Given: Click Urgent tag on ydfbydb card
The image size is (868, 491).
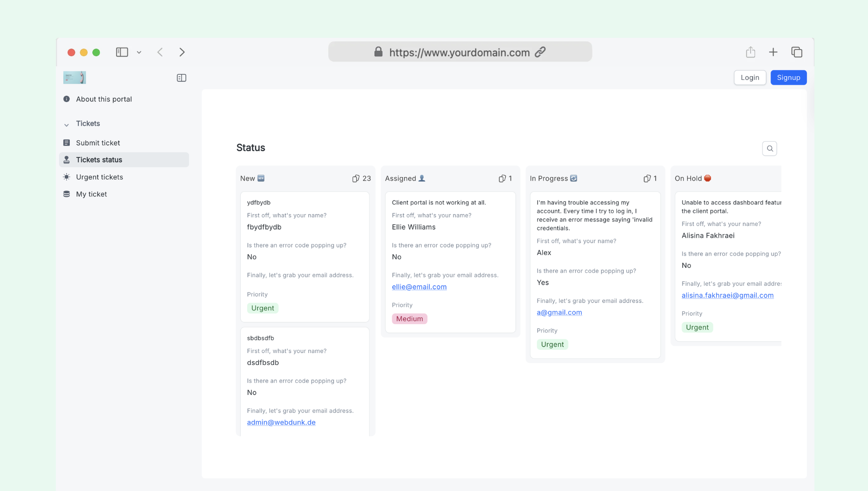Looking at the screenshot, I should tap(263, 308).
